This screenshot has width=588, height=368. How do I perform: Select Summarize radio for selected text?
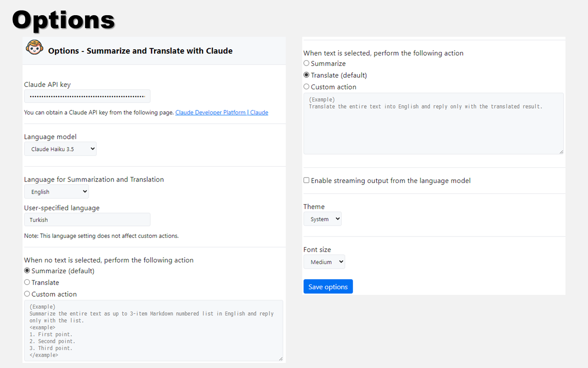306,63
